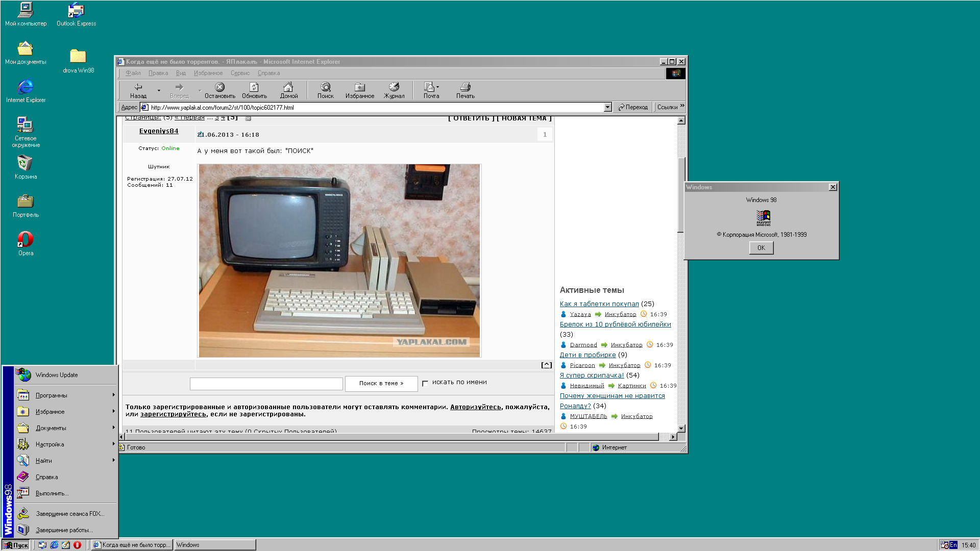Expand the Настройка submenu in Start menu

click(x=66, y=444)
